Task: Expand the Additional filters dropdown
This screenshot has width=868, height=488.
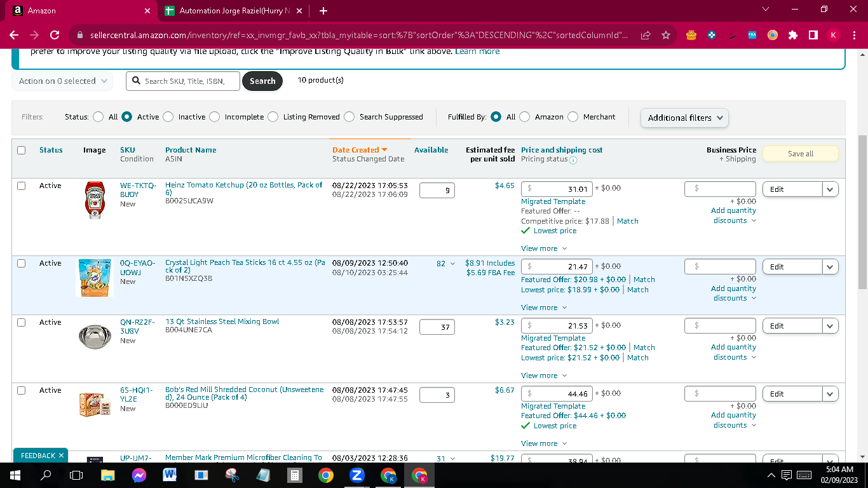Action: pos(684,118)
